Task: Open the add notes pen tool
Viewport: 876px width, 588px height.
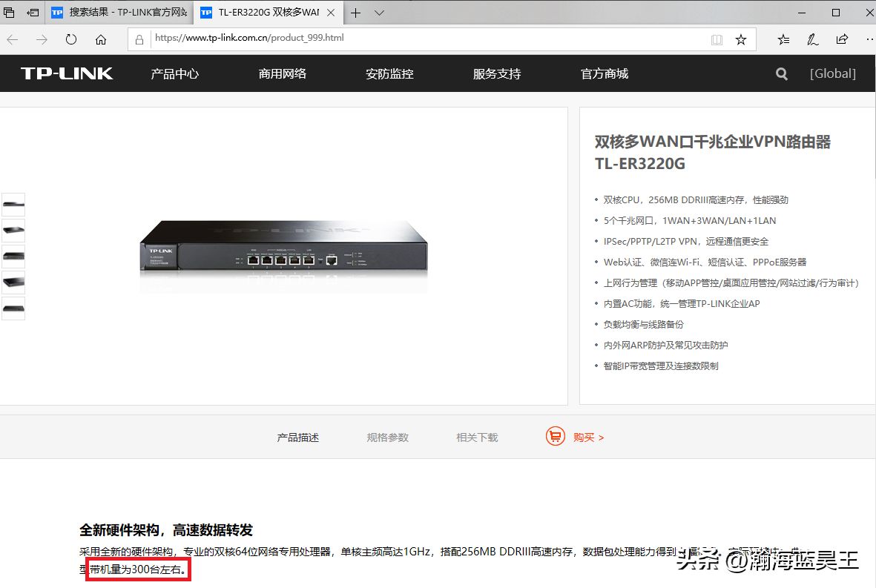Action: click(x=813, y=39)
